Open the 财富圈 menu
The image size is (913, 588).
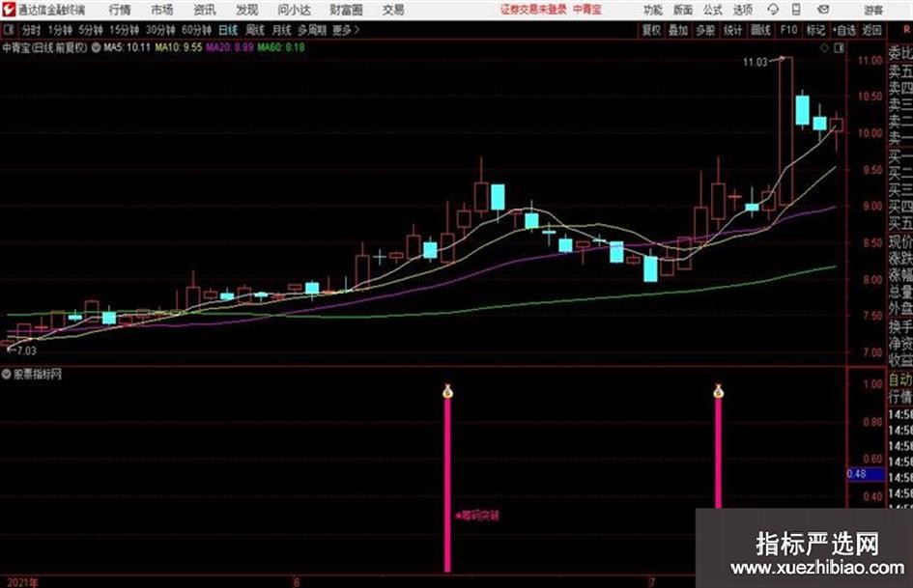(346, 10)
